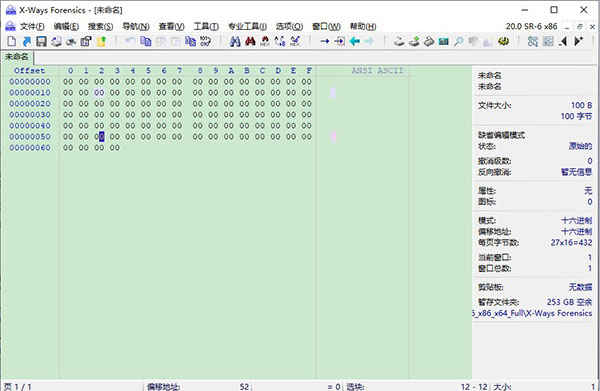Screen dimensions: 600x391
Task: Open the 专业工具(I) menu
Action: coord(247,26)
